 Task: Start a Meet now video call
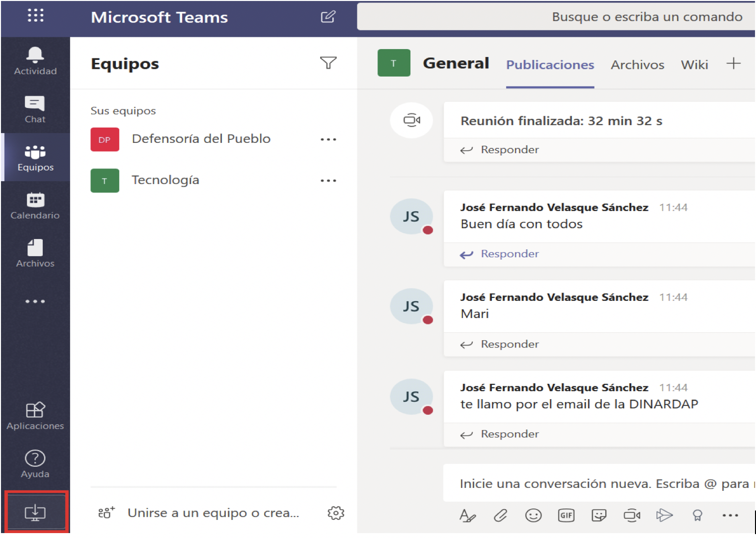[632, 515]
